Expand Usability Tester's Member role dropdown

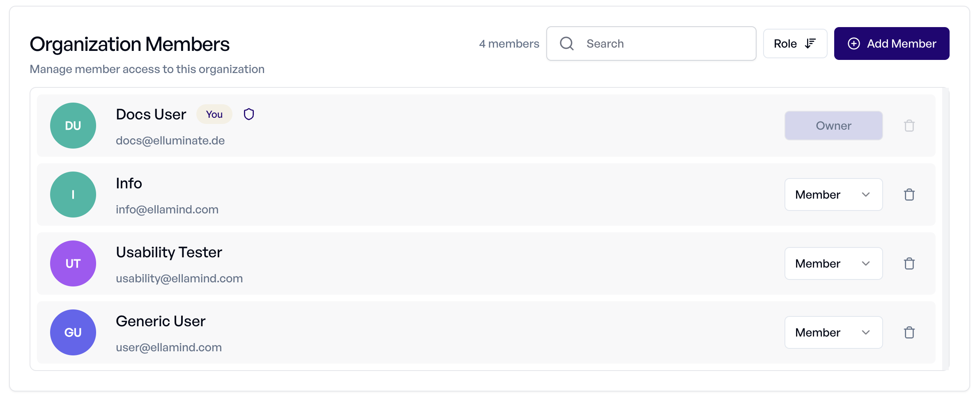(833, 263)
